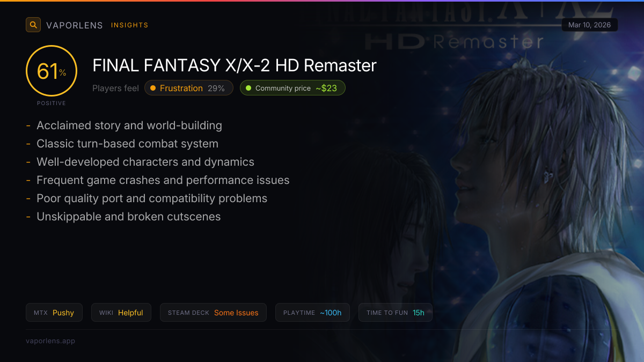This screenshot has width=644, height=362.
Task: Select 'Frequent game crashes and performance issues' bullet
Action: (163, 180)
